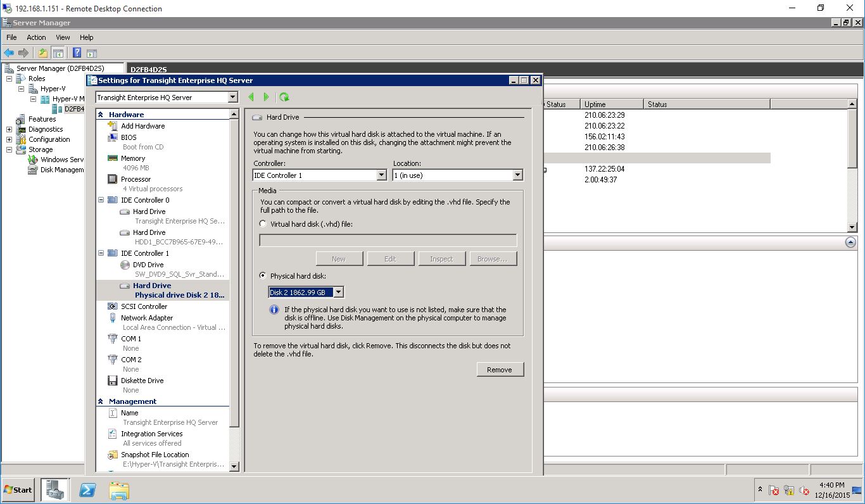Show hidden tray icons chevron
Viewport: 865px width, 504px height.
click(x=760, y=490)
